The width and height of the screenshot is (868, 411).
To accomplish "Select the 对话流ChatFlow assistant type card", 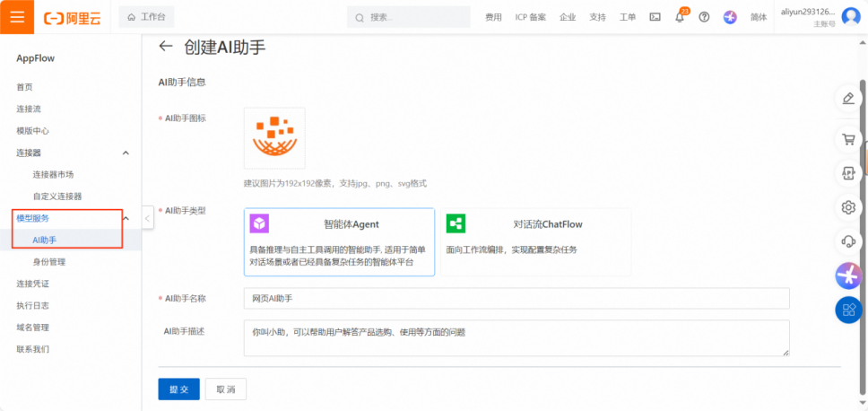I will click(536, 242).
